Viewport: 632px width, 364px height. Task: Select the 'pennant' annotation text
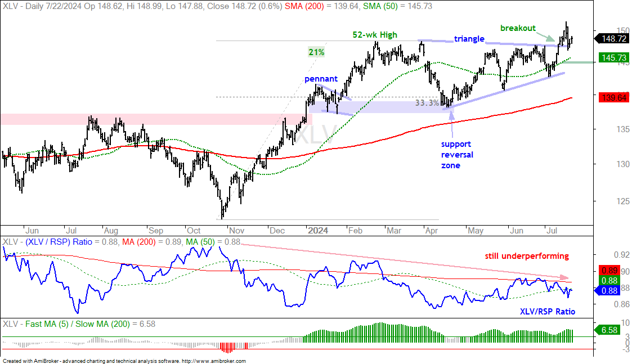(x=321, y=79)
